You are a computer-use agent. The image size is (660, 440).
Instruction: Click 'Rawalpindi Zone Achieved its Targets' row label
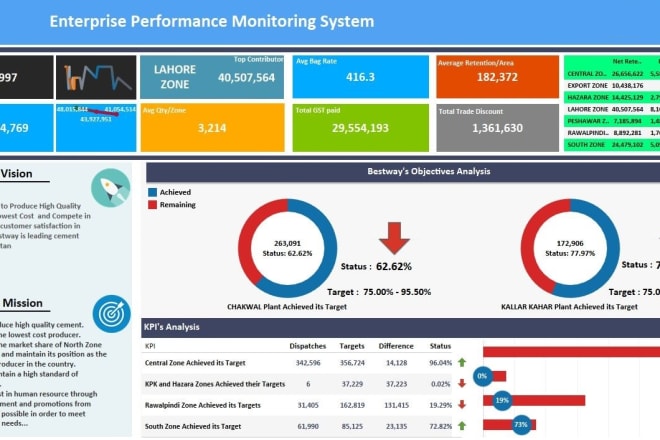click(203, 405)
